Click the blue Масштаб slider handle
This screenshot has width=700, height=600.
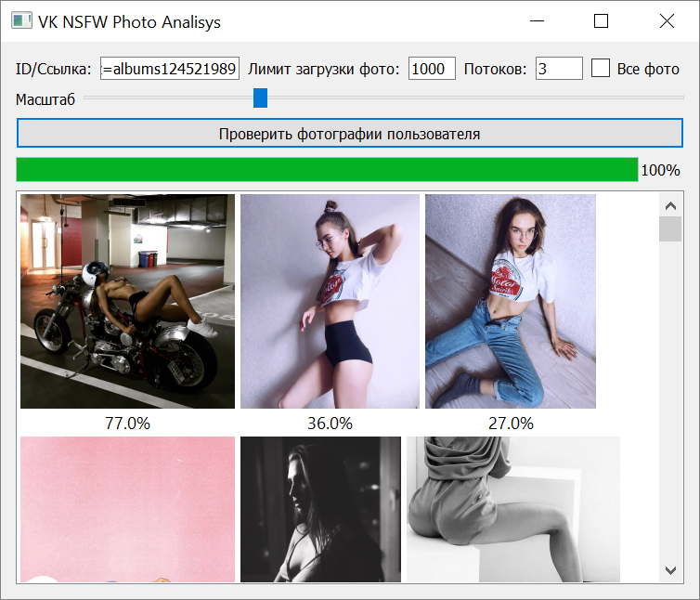(x=260, y=98)
